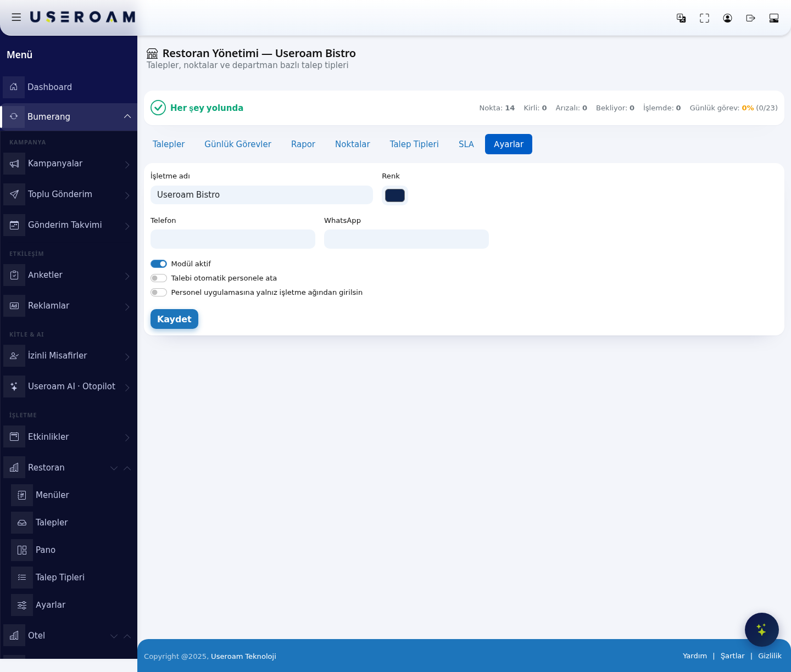The image size is (791, 672).
Task: Click the Menüler list icon
Action: pos(22,495)
